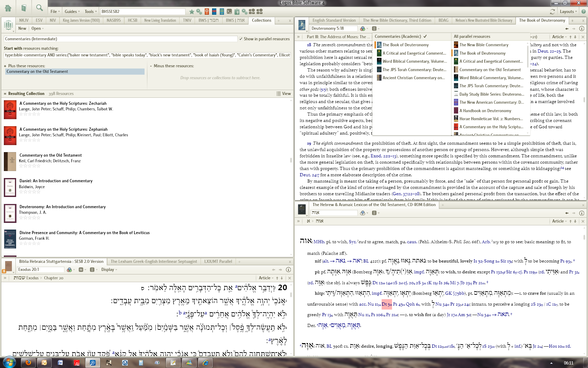
Task: Show information for Biblia Hebraica Stuttgartensia
Action: (288, 270)
